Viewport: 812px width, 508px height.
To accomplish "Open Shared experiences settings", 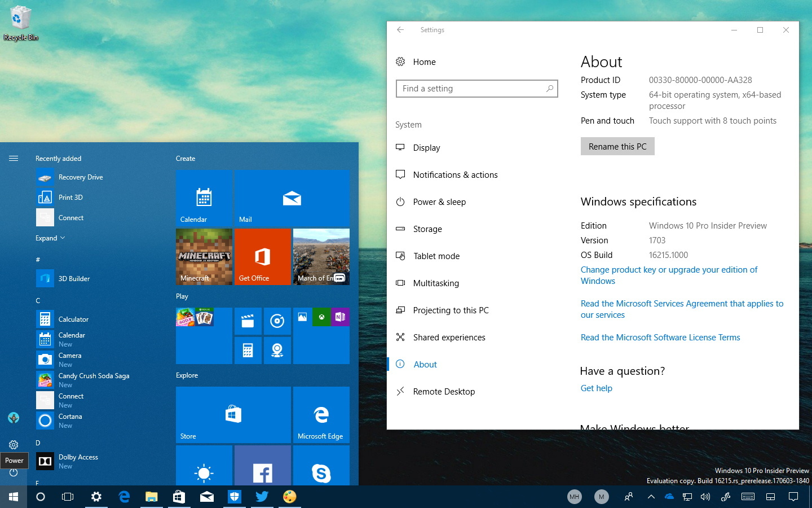I will 441,338.
